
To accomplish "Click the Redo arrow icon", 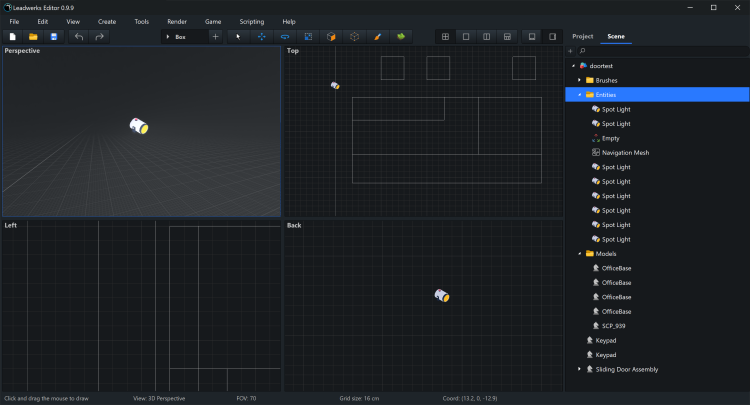I will tap(99, 37).
